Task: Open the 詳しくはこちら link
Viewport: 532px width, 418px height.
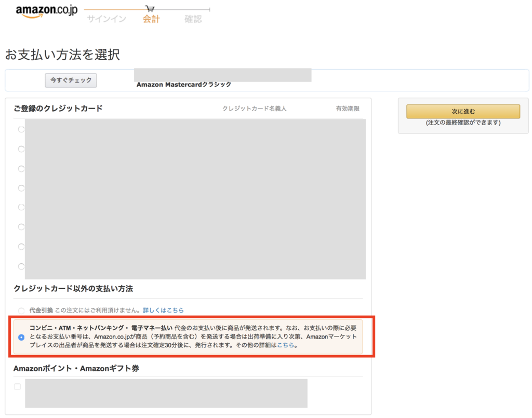Action: coord(163,310)
